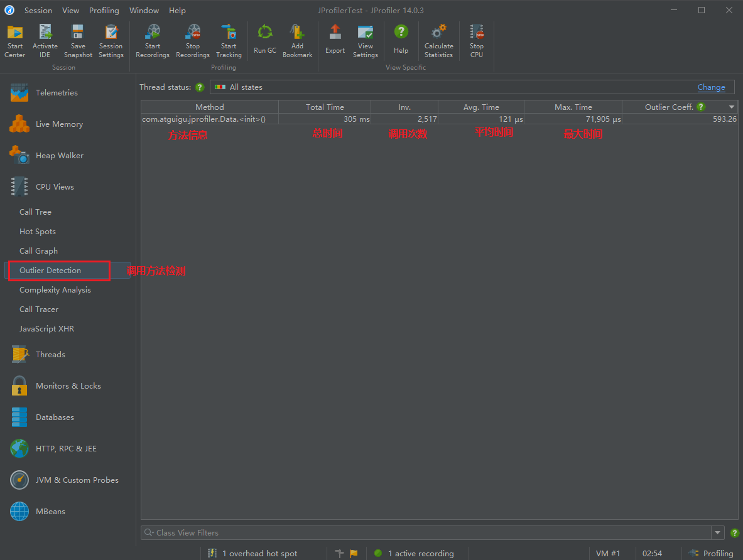Open the Window menu
The height and width of the screenshot is (560, 743).
tap(144, 11)
